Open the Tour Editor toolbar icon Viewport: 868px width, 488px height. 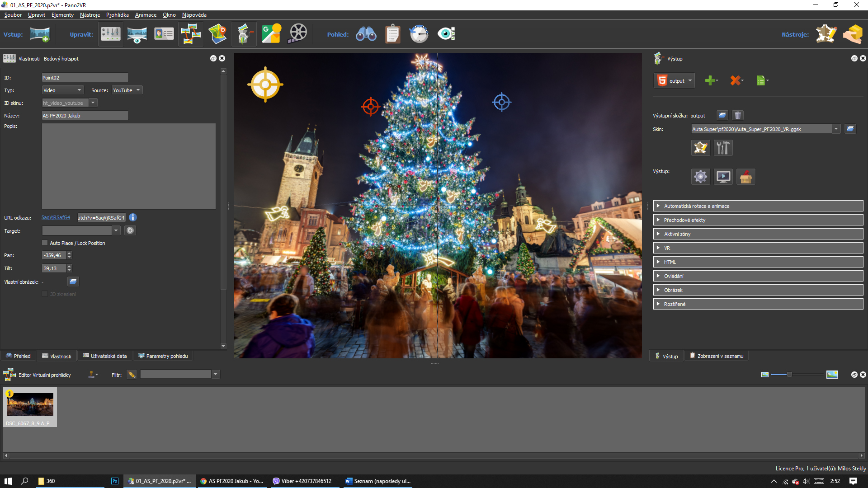click(x=190, y=34)
